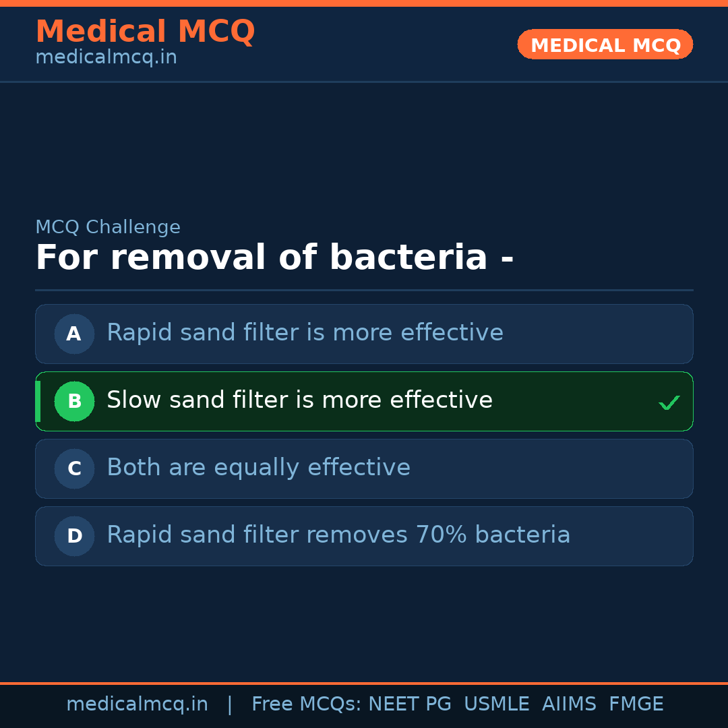728x728 pixels.
Task: Click the orange MEDICAL MCQ badge
Action: pyautogui.click(x=605, y=44)
